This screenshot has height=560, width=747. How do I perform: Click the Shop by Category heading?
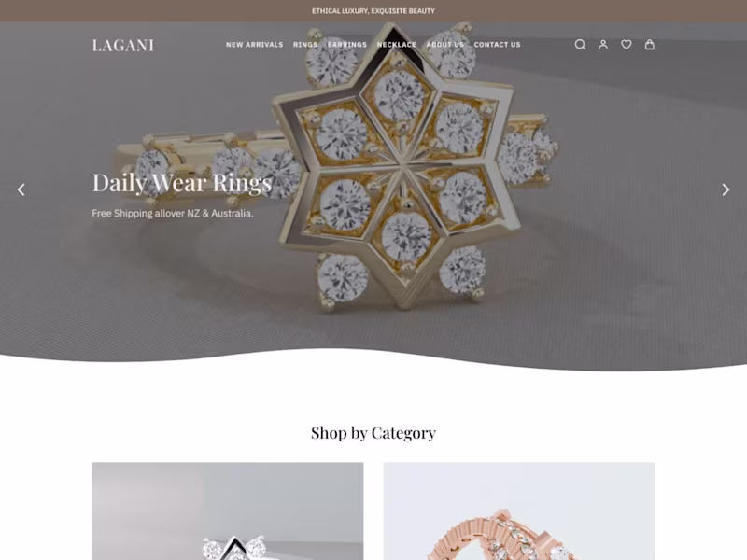[x=373, y=433]
